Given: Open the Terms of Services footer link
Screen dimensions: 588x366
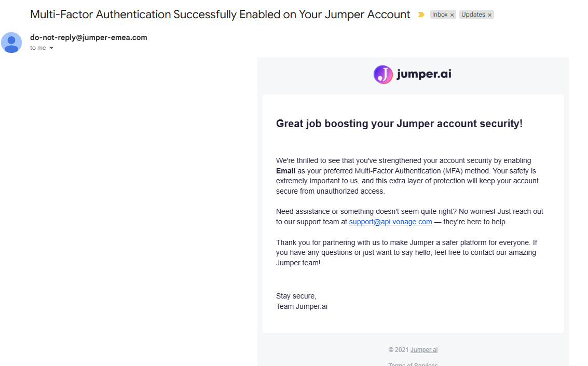Looking at the screenshot, I should pos(413,364).
